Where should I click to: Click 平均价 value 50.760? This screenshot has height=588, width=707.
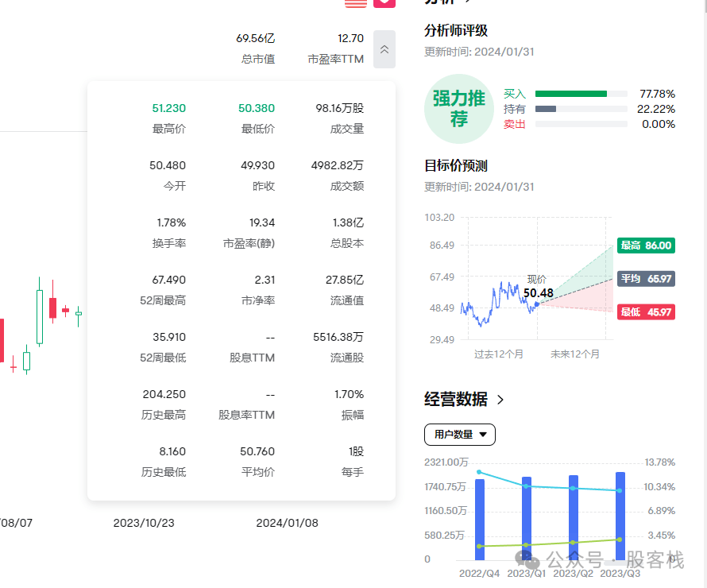(x=257, y=452)
